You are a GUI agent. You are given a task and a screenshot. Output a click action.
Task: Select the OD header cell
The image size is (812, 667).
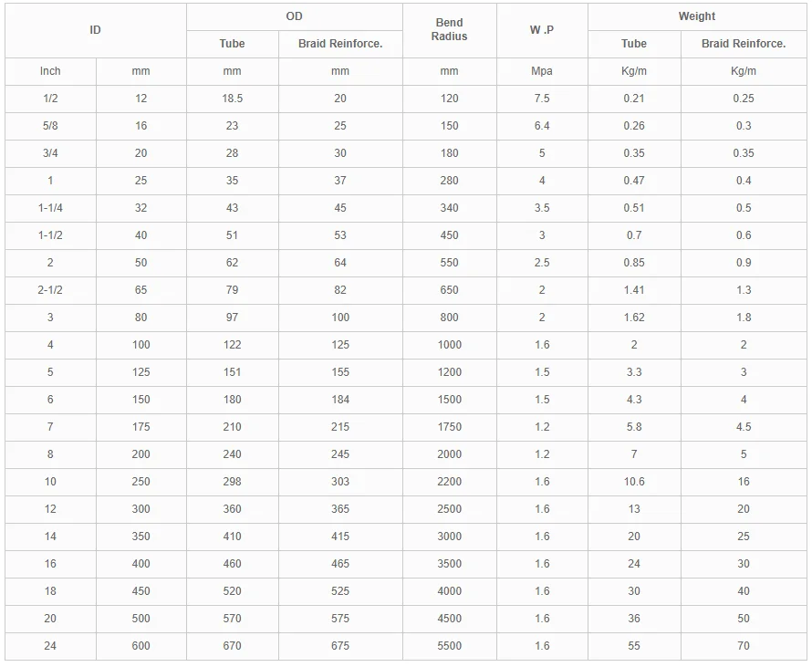pos(294,16)
